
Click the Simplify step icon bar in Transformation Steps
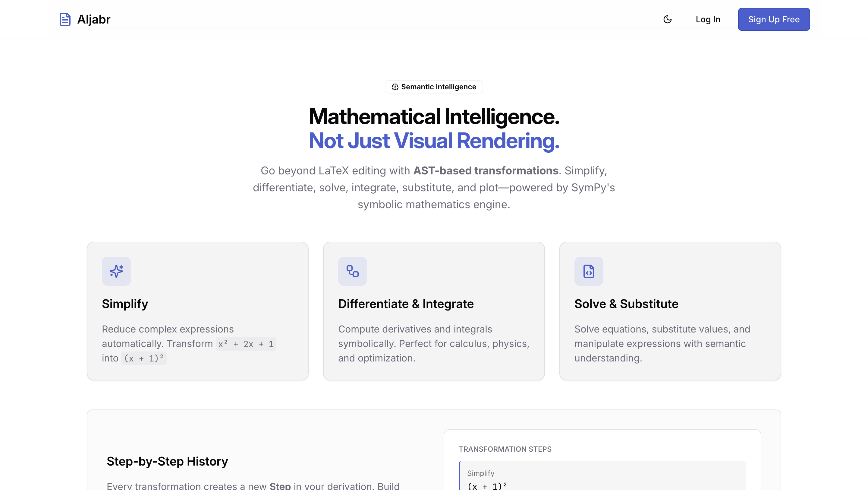pos(460,476)
